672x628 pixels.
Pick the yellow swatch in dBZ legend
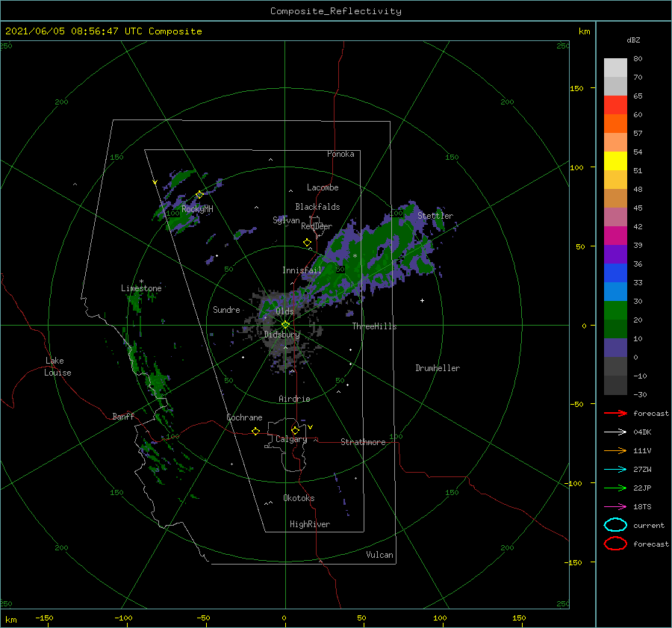615,161
